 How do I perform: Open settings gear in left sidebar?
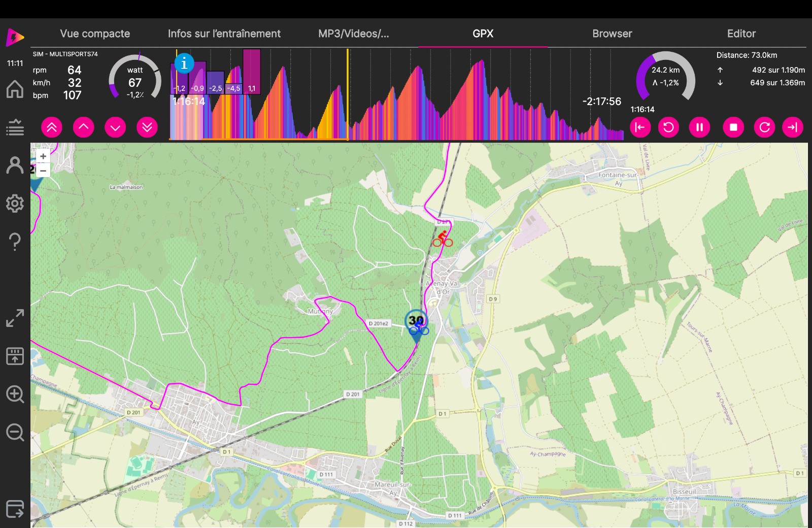(15, 204)
